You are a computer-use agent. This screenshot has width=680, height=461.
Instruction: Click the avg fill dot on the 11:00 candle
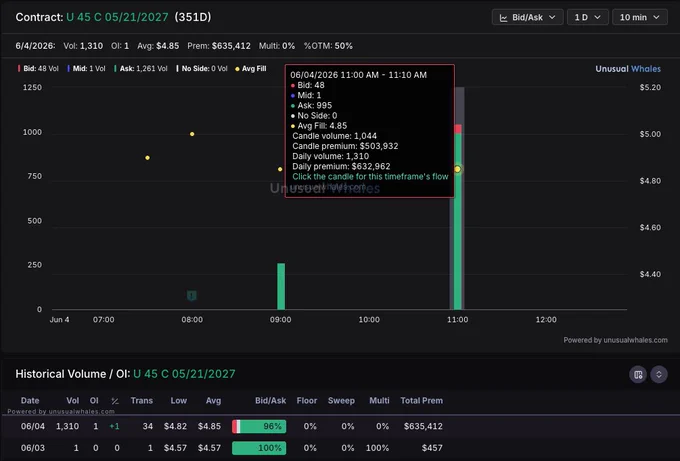tap(458, 169)
